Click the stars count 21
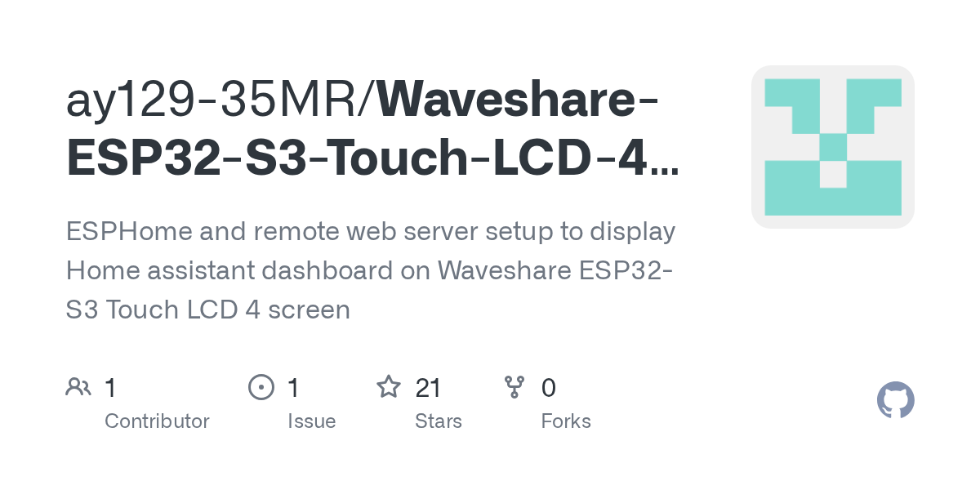The image size is (980, 490). 428,388
